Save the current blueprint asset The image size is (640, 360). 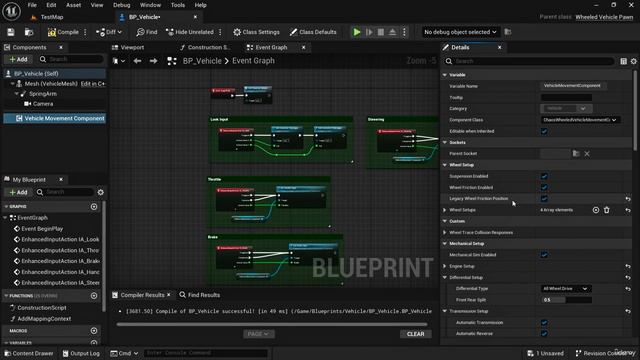click(11, 32)
